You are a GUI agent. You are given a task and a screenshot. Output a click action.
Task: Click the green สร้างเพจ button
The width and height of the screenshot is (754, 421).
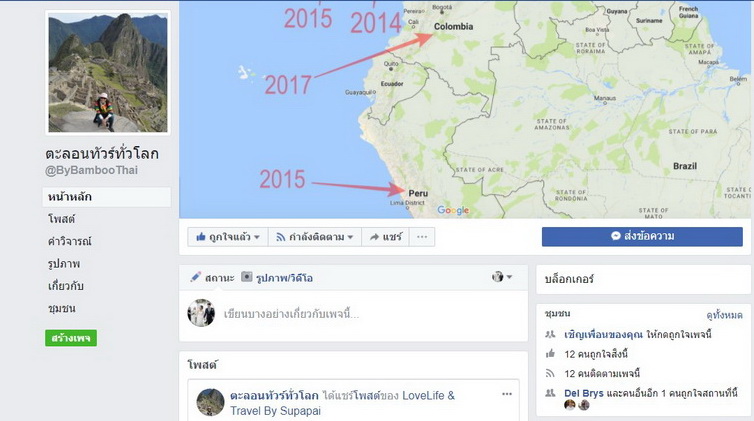(71, 338)
